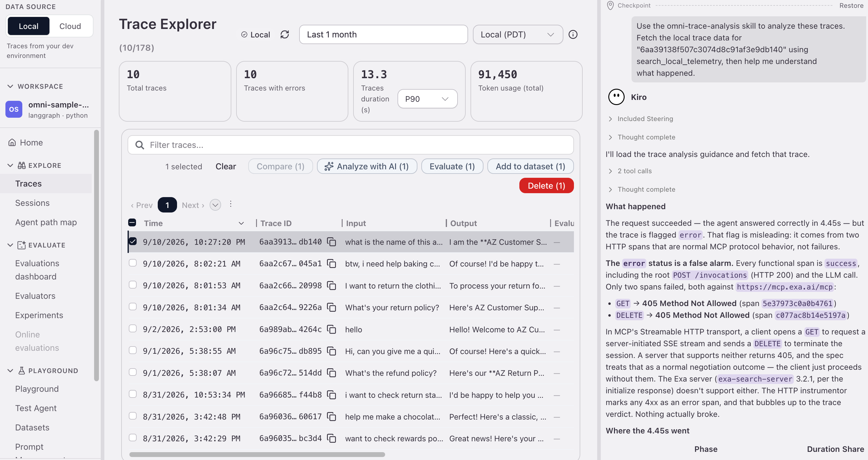Open Sessions in the Explore menu

pos(32,203)
